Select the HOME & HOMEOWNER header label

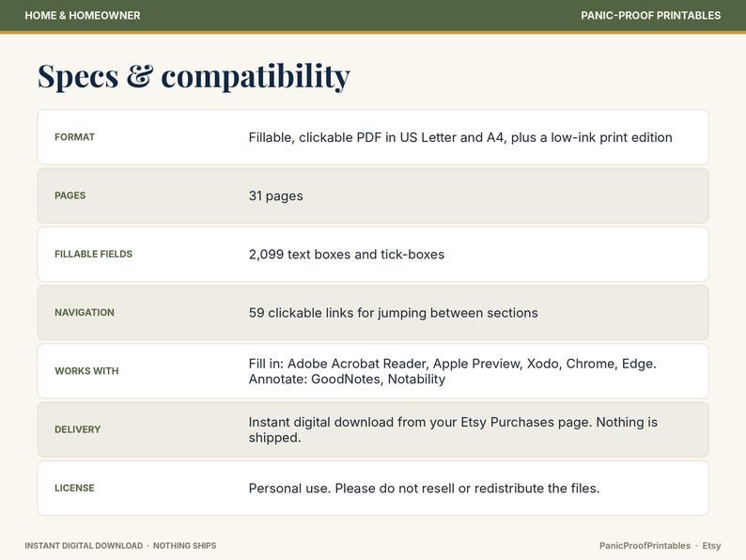tap(83, 15)
